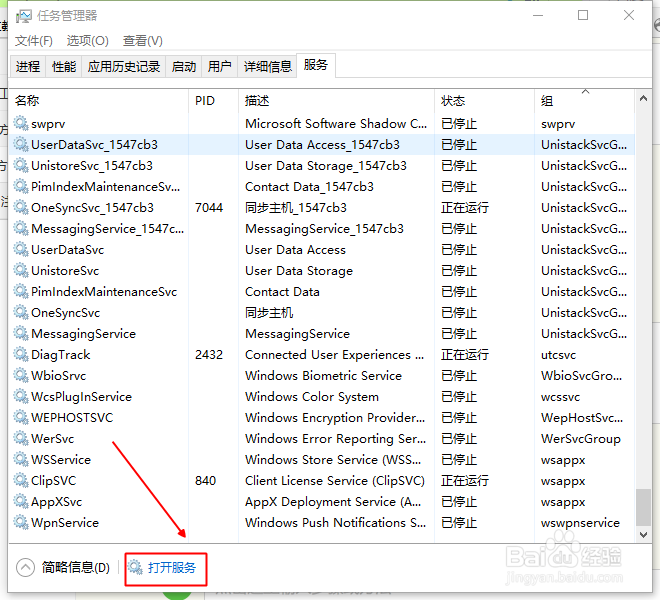
Task: Sort by the 名称 column header
Action: point(98,101)
